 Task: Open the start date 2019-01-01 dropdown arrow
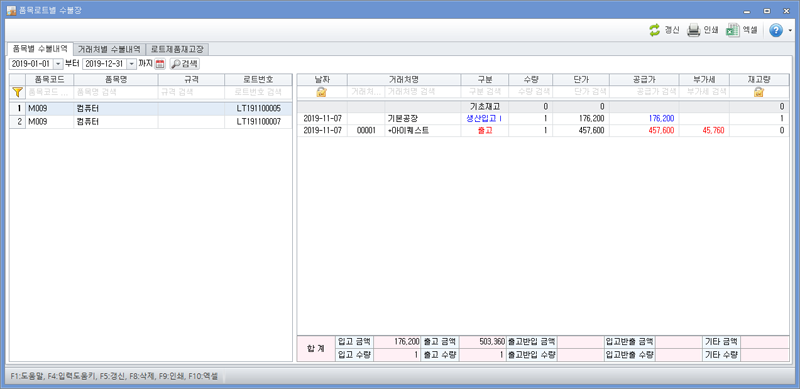pyautogui.click(x=58, y=64)
